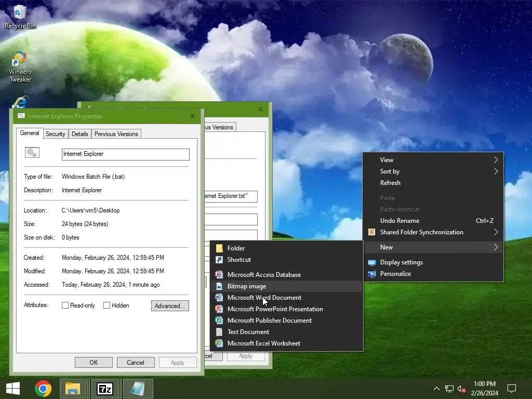Open the Windows Start button
Screen dimensions: 532x399
pyautogui.click(x=13, y=389)
